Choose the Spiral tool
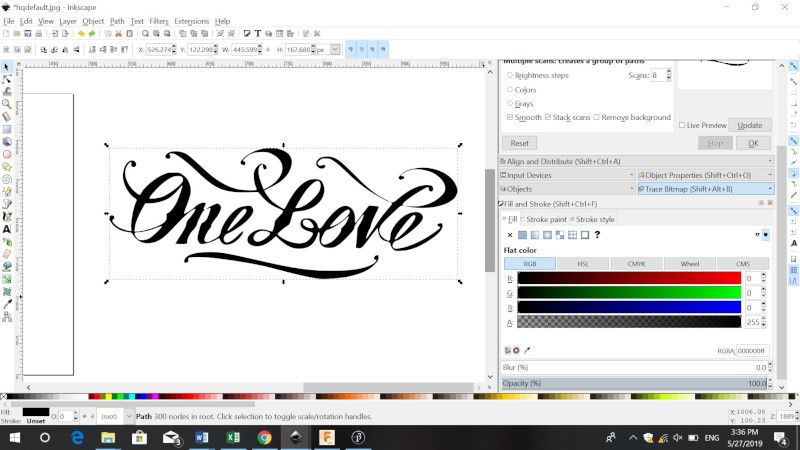The image size is (800, 450). 7,179
